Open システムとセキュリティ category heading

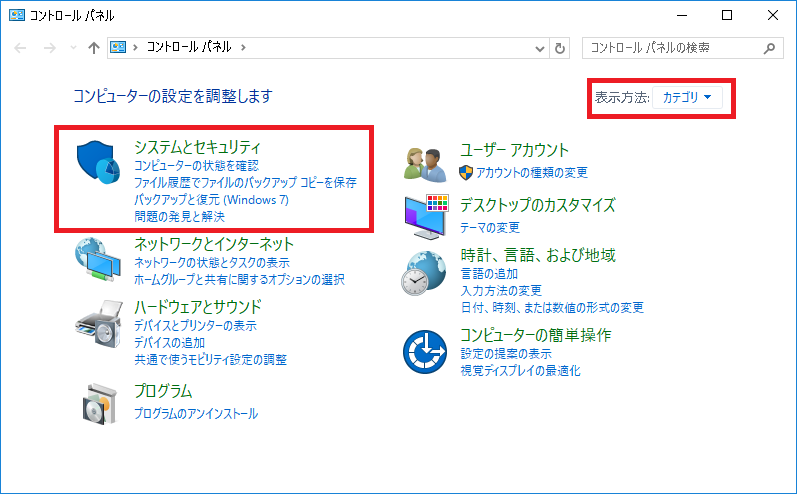(197, 147)
